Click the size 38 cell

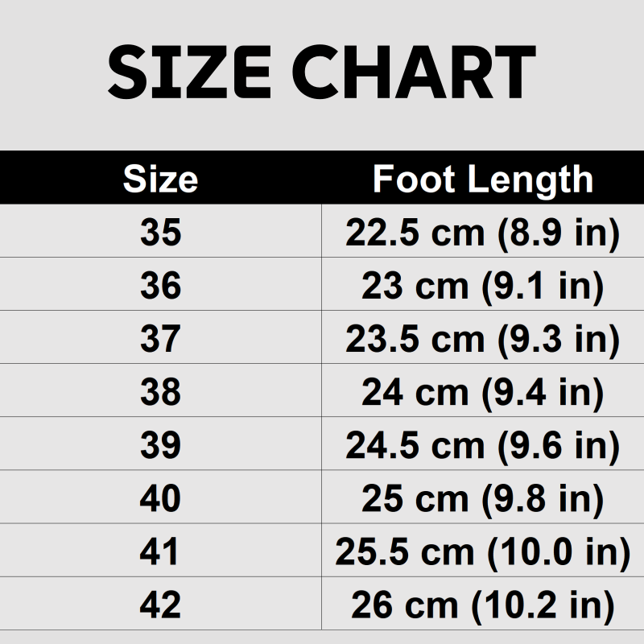(160, 392)
